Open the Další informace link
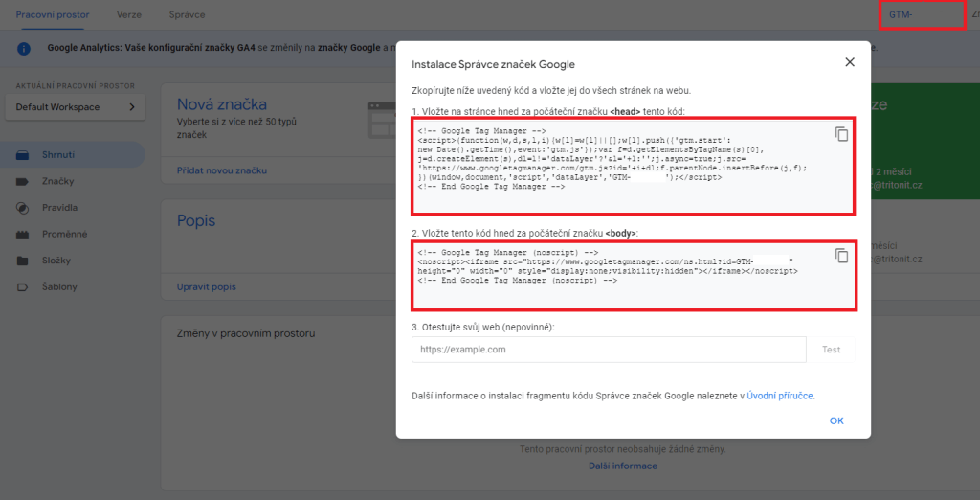Image resolution: width=980 pixels, height=500 pixels. 622,466
